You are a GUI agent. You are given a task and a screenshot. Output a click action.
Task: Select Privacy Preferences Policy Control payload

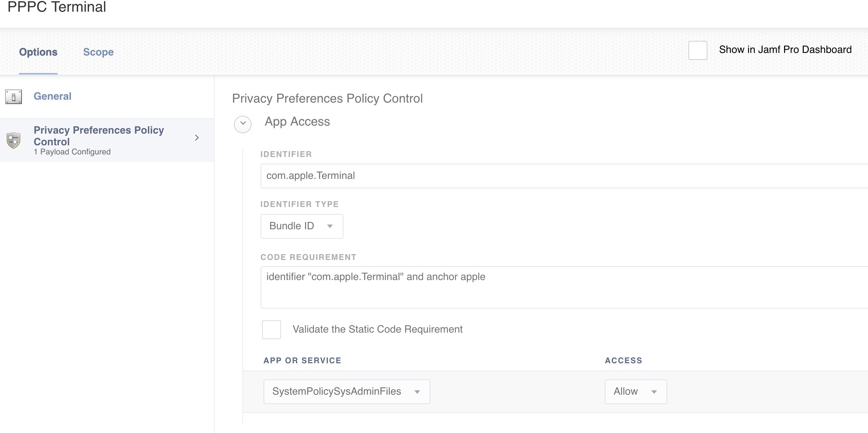point(107,140)
